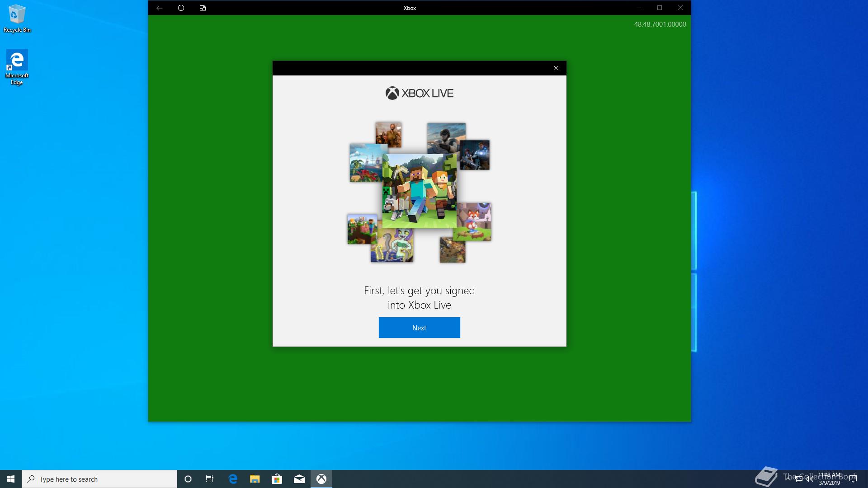Click the brown strategy game artwork tile
Screen dimensions: 868x488
coord(453,250)
